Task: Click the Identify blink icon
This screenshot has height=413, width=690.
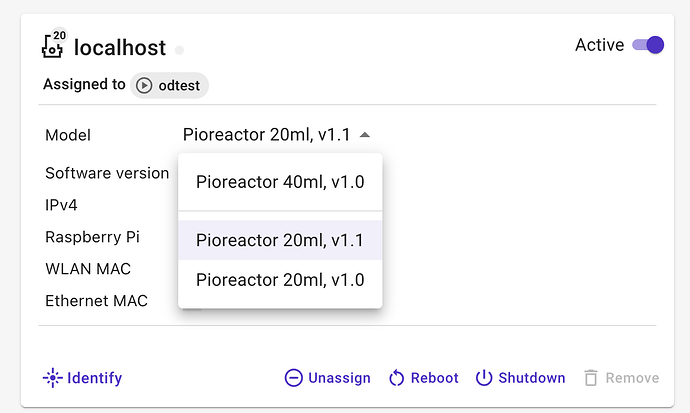Action: (52, 378)
